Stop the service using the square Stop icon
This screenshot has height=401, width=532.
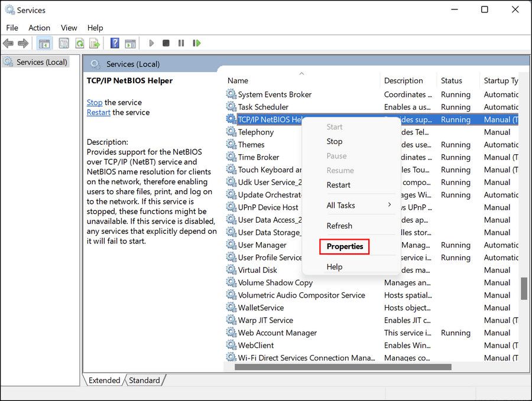pos(166,43)
